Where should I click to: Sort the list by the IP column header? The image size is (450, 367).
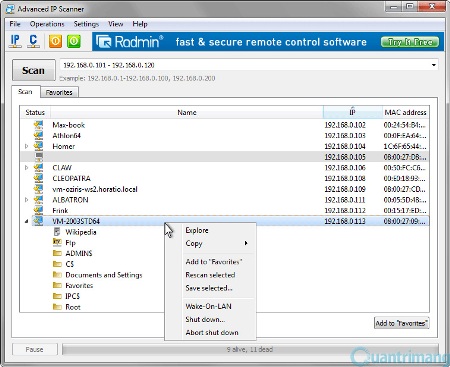tap(352, 112)
